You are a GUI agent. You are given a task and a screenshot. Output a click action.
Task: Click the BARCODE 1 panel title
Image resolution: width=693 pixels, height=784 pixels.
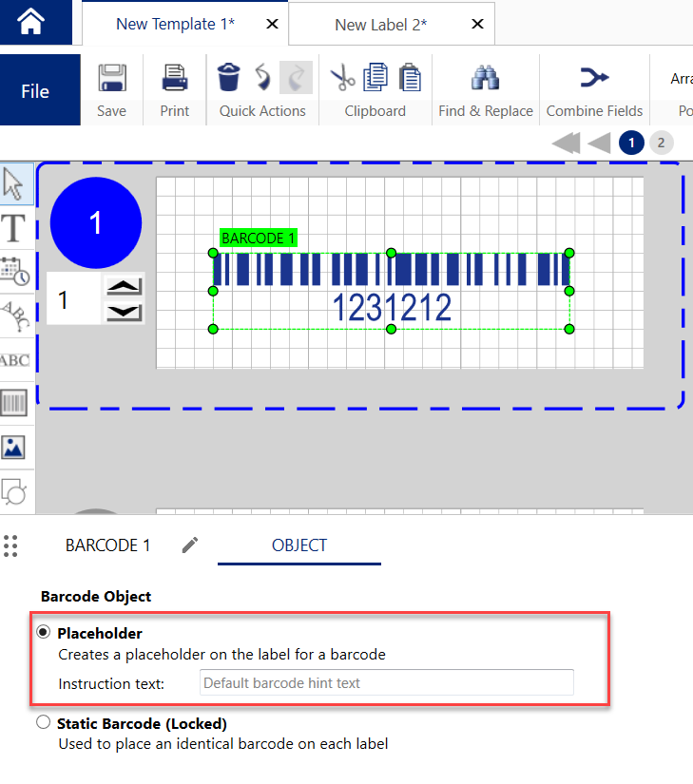click(x=108, y=545)
